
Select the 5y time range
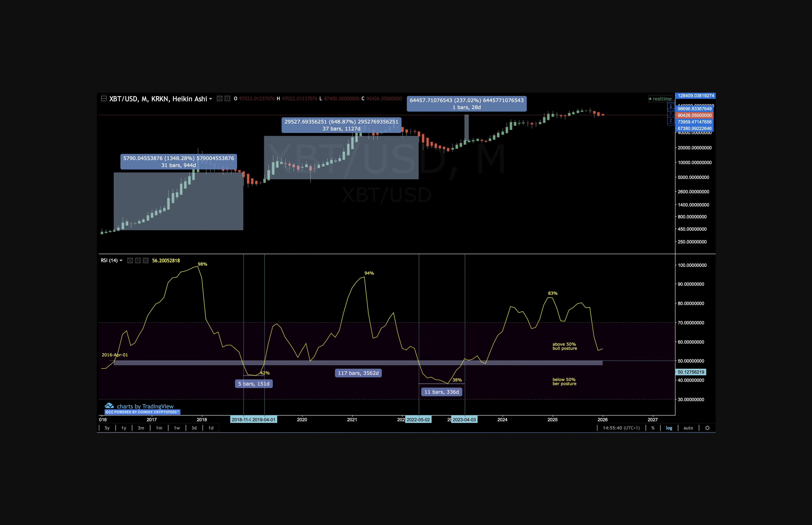(x=107, y=428)
